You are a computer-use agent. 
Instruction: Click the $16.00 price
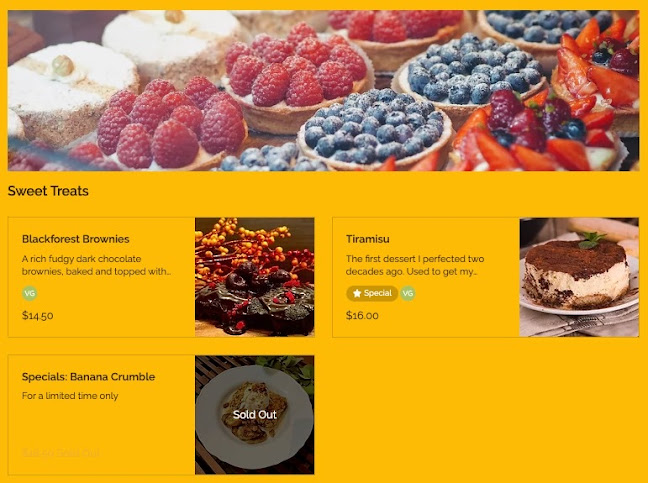coord(362,316)
